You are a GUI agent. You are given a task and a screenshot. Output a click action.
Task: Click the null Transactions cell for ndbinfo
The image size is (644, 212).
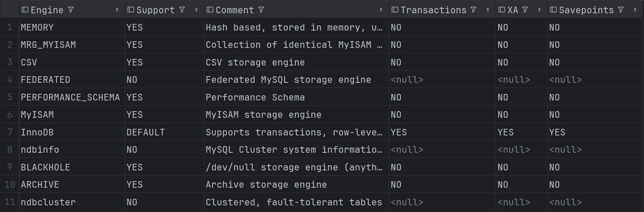[x=407, y=150]
